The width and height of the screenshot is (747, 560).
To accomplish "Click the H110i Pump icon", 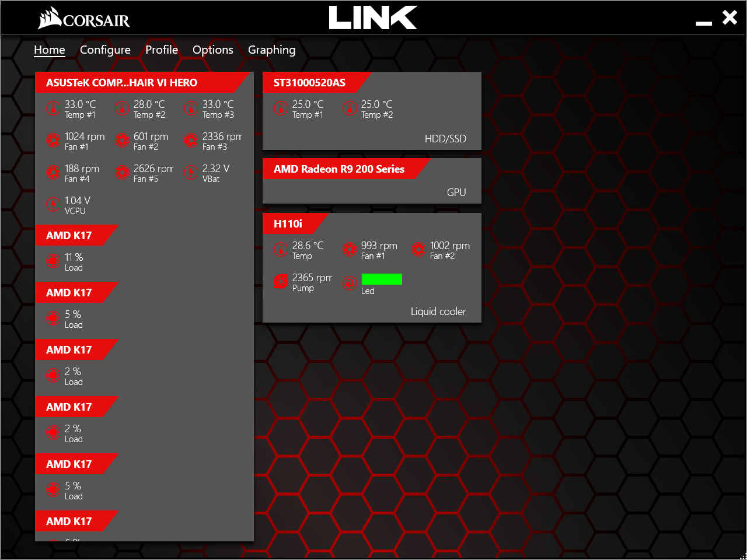I will point(281,282).
